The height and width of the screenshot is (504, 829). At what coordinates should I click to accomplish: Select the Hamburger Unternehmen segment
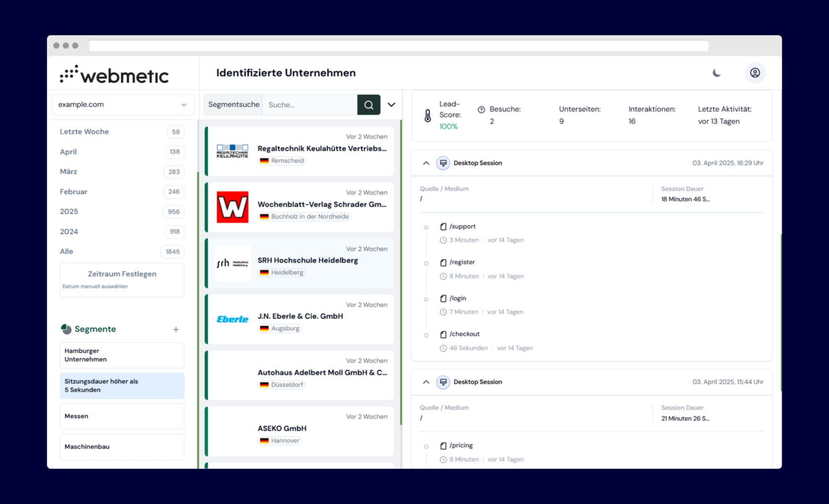tap(122, 355)
